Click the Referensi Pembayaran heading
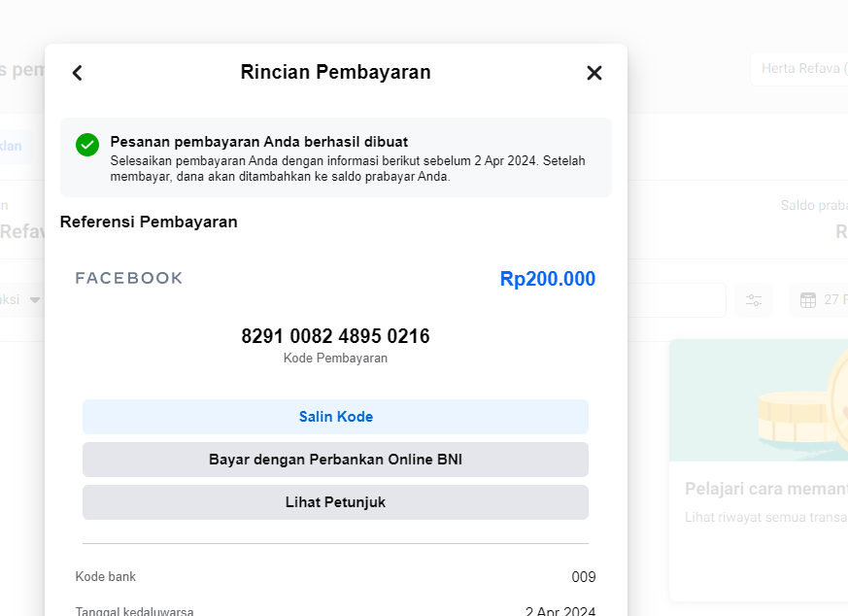848x616 pixels. point(149,222)
